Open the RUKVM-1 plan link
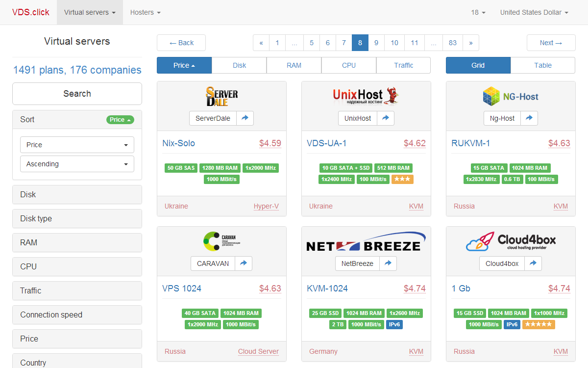The image size is (588, 368). point(471,143)
